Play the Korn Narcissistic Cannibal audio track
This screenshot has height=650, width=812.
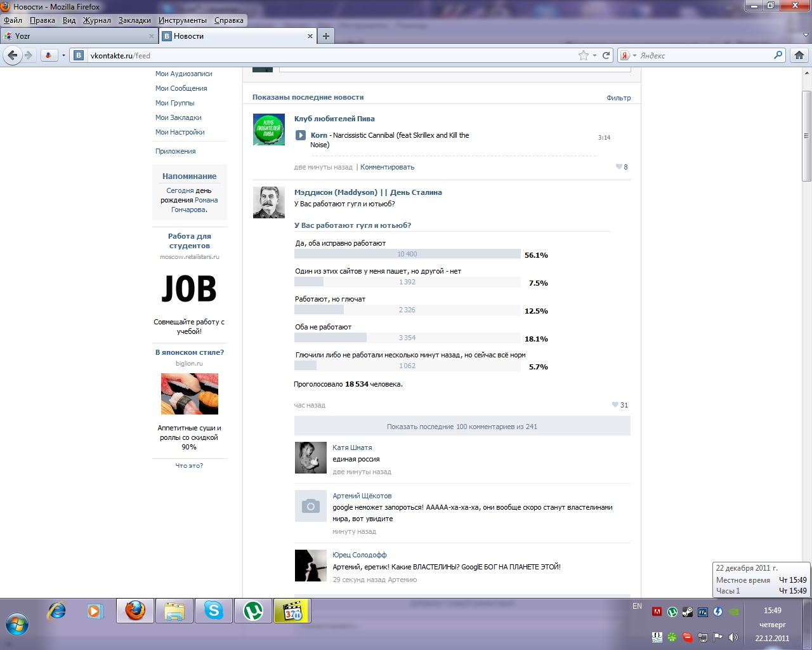pyautogui.click(x=301, y=135)
